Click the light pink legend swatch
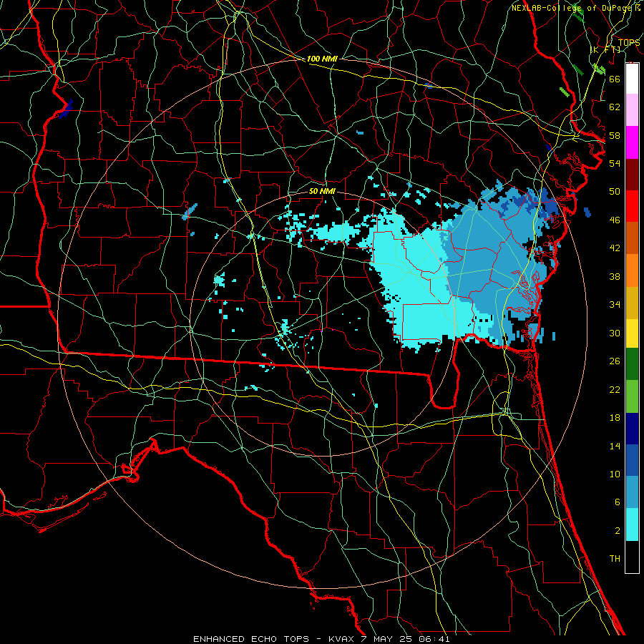The height and width of the screenshot is (644, 644). (632, 109)
